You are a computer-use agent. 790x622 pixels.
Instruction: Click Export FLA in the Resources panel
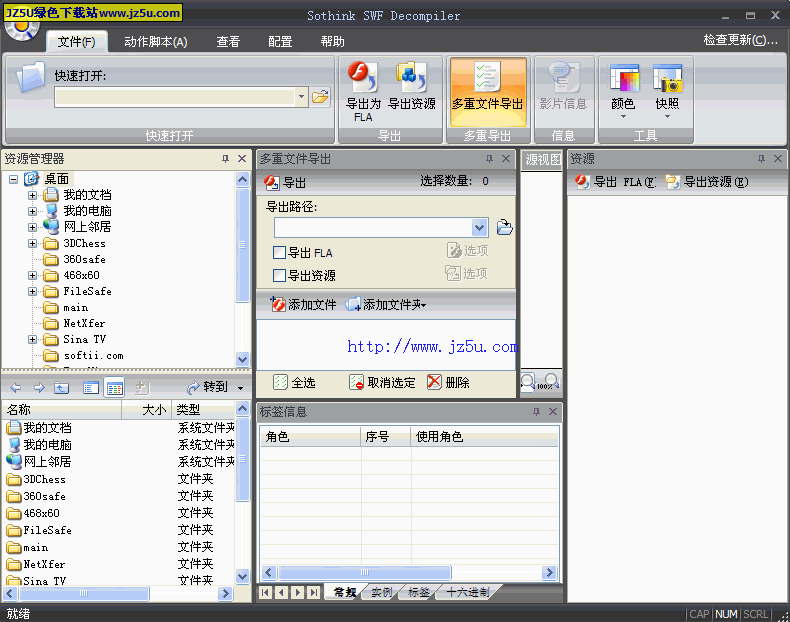tap(616, 182)
